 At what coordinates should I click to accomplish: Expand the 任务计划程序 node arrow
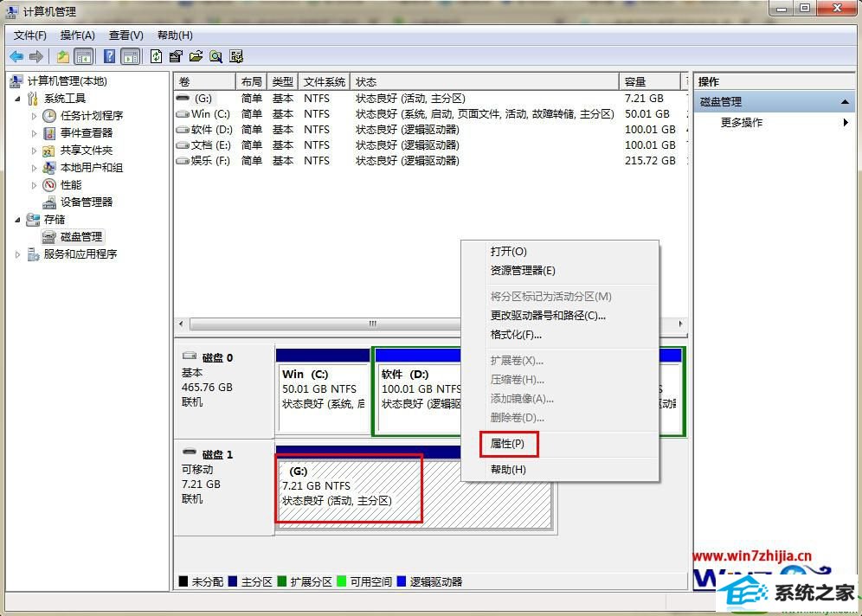(34, 116)
